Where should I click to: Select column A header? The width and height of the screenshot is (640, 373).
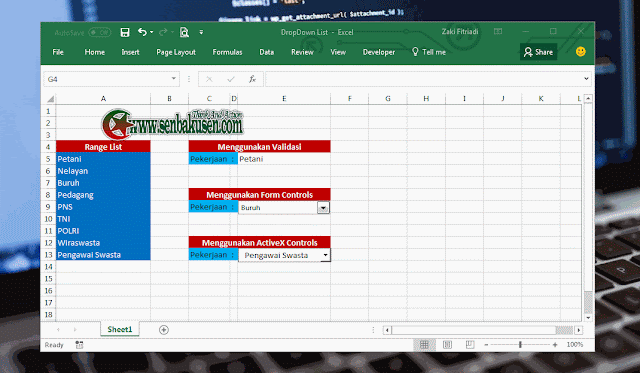[x=103, y=99]
